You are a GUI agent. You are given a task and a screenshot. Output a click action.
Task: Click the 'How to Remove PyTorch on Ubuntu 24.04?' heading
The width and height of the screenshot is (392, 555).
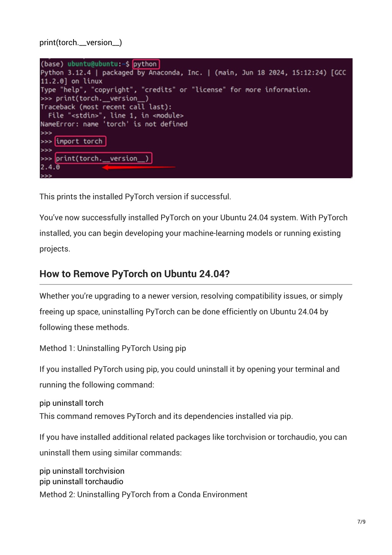click(x=134, y=274)
